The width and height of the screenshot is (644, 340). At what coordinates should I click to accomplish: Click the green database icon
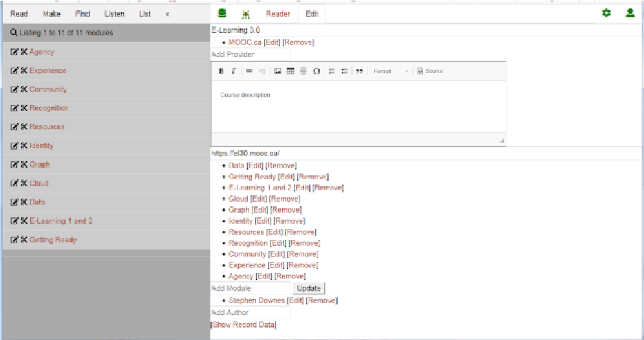(x=222, y=13)
